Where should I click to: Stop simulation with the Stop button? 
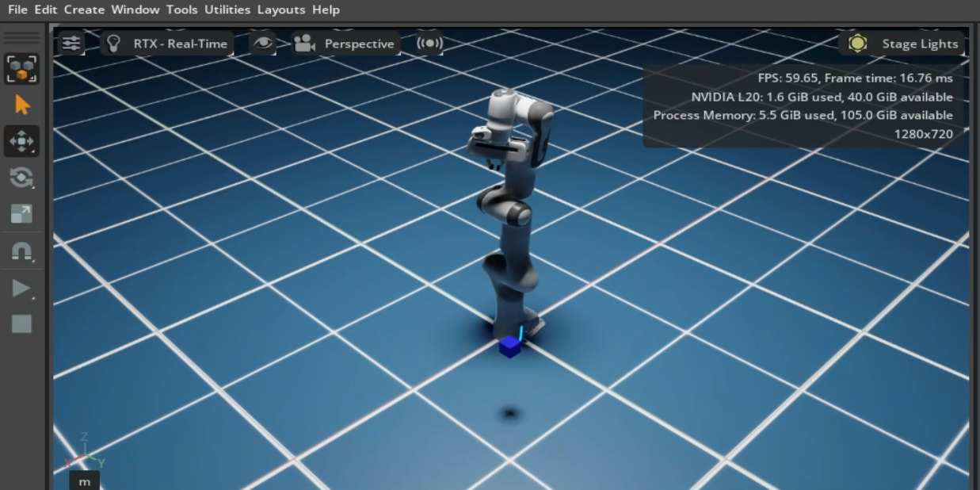click(x=21, y=323)
